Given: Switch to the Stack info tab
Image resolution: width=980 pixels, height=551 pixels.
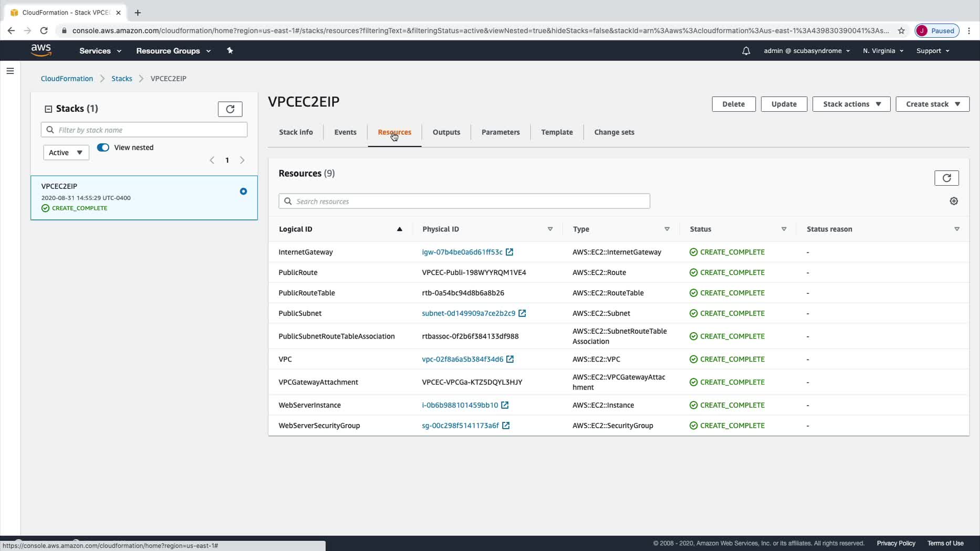Looking at the screenshot, I should (x=296, y=132).
